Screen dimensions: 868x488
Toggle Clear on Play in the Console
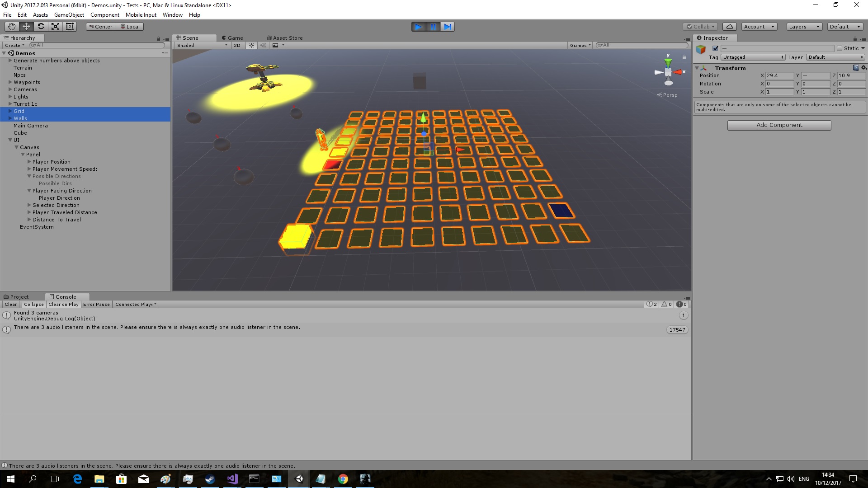(63, 305)
